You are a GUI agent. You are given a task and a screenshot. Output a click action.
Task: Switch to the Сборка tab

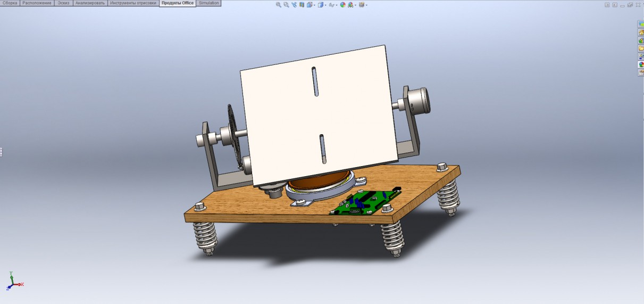10,3
